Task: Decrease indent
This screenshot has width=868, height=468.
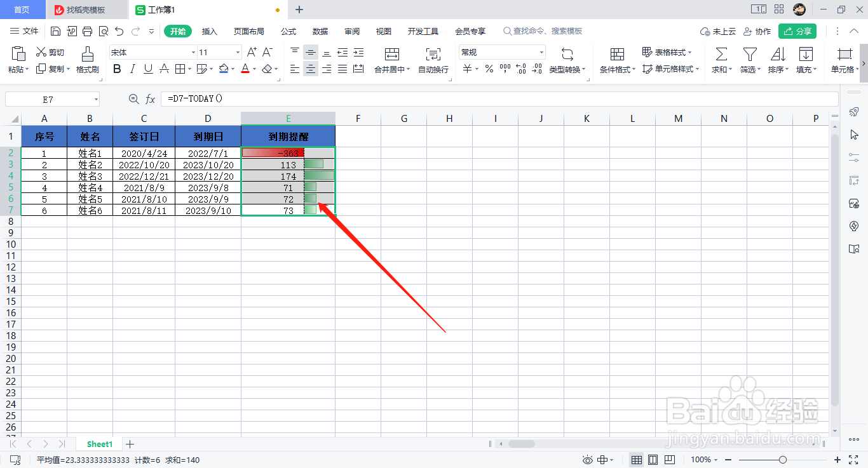Action: 342,52
